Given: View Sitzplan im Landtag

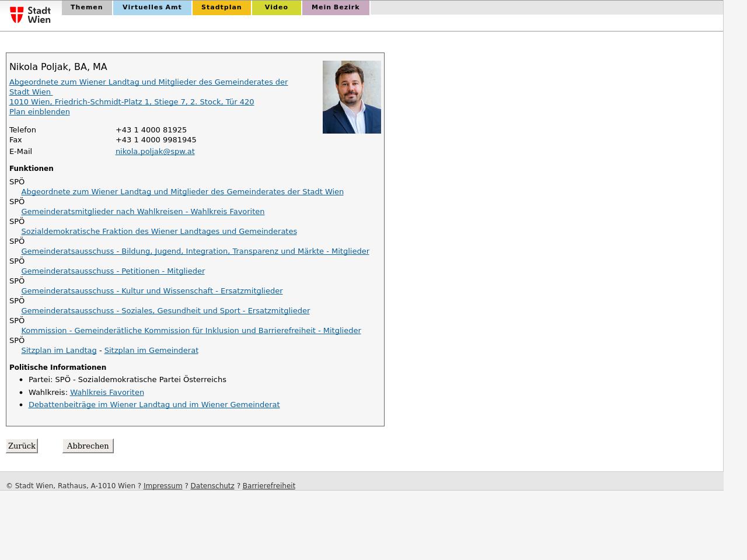Looking at the screenshot, I should coord(58,351).
